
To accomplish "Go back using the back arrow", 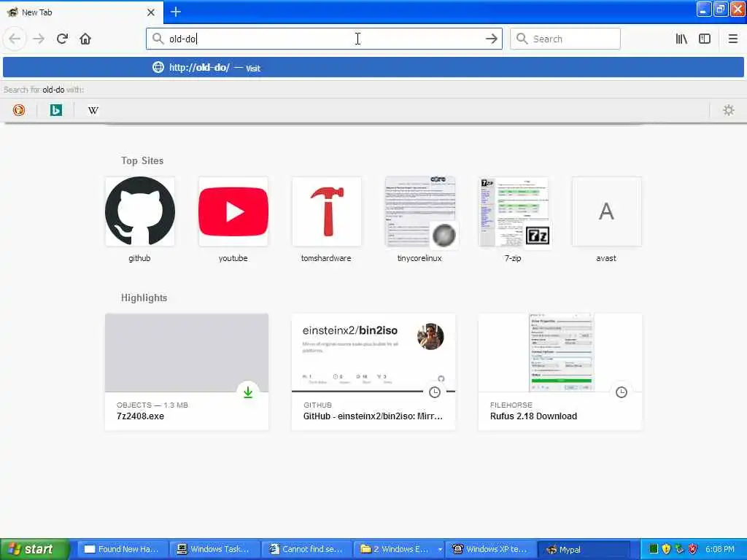I will pyautogui.click(x=15, y=39).
